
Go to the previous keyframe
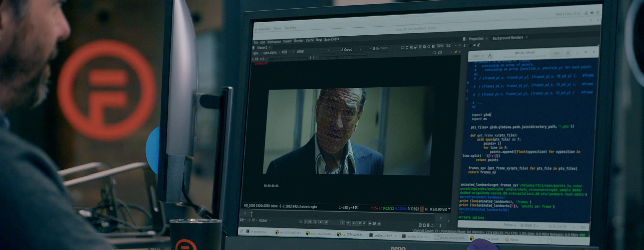click(315, 222)
